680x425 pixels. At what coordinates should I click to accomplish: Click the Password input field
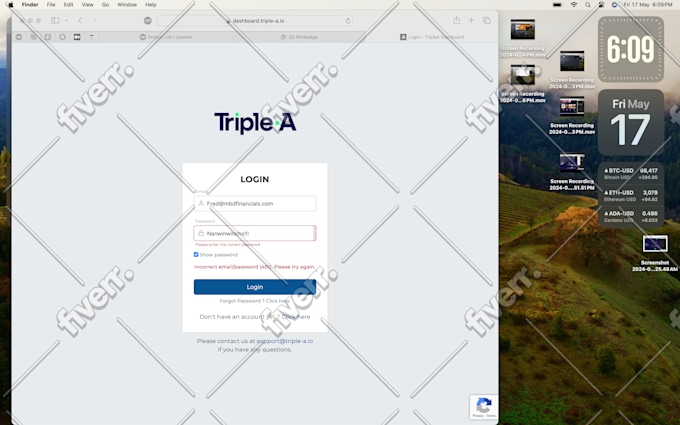pos(255,233)
